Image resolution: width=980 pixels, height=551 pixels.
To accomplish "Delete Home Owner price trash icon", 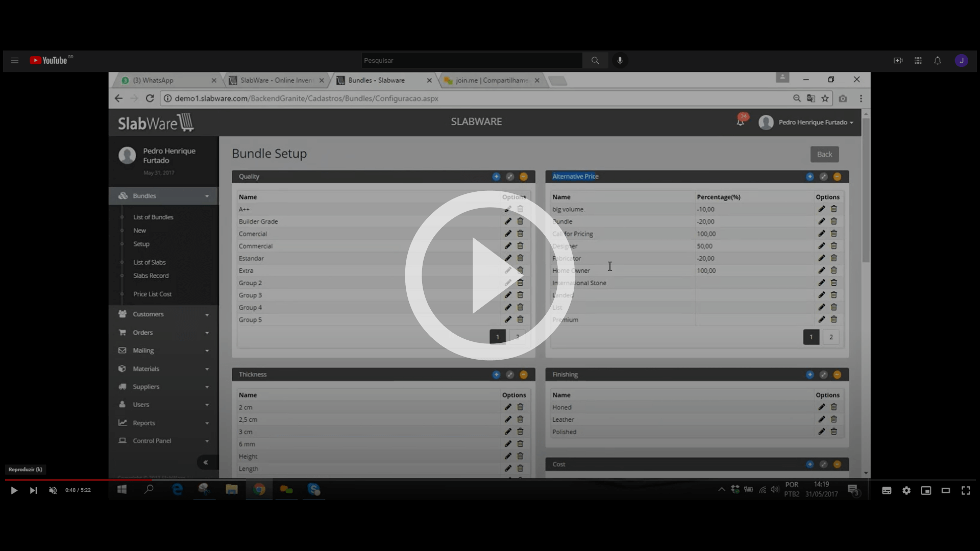I will pos(834,270).
